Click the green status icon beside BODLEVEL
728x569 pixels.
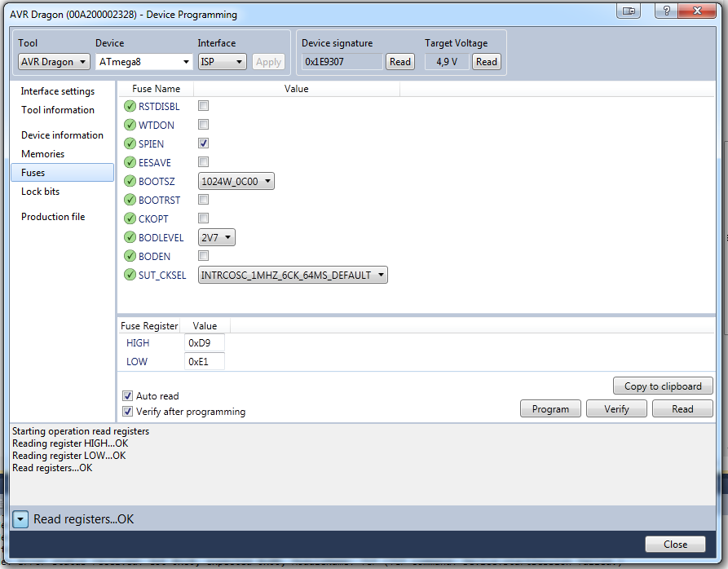pos(130,237)
